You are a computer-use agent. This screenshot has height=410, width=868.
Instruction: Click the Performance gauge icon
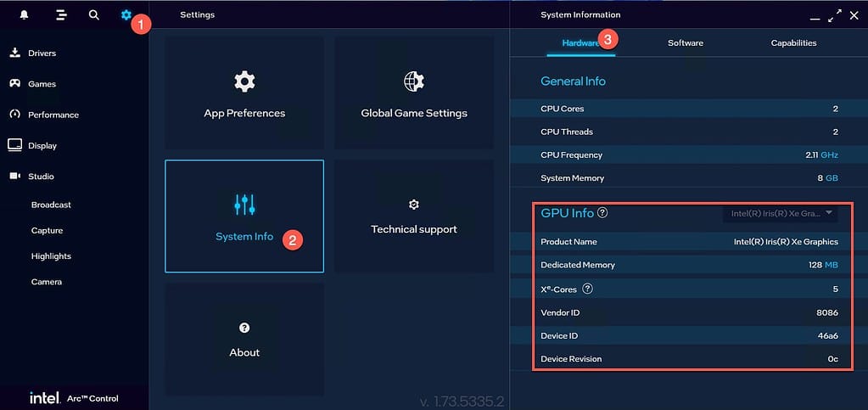click(15, 114)
